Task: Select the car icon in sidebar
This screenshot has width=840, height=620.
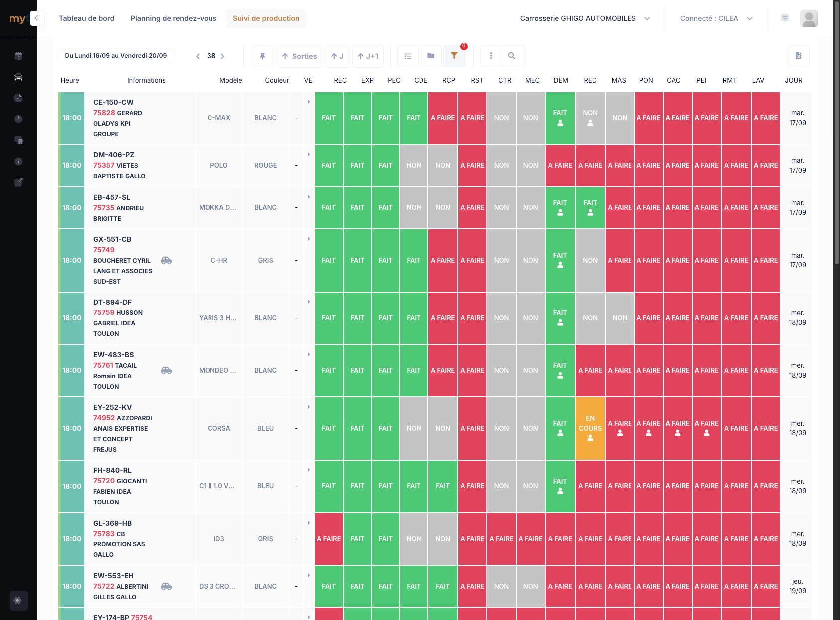Action: click(18, 77)
